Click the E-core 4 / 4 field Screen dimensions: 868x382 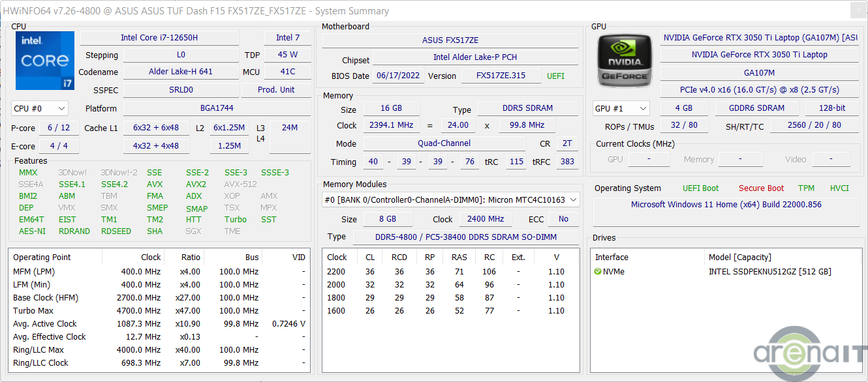pyautogui.click(x=59, y=146)
